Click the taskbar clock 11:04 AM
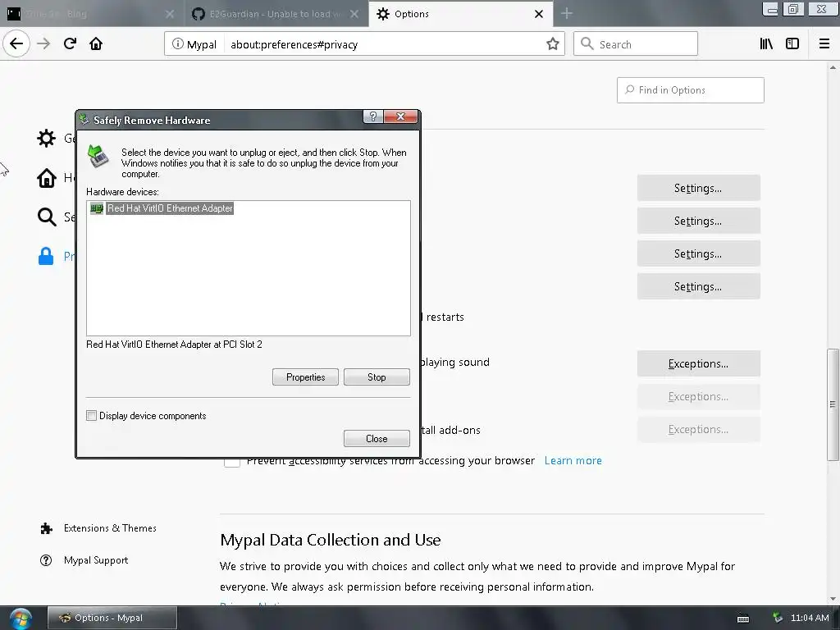This screenshot has width=840, height=630. pyautogui.click(x=810, y=618)
